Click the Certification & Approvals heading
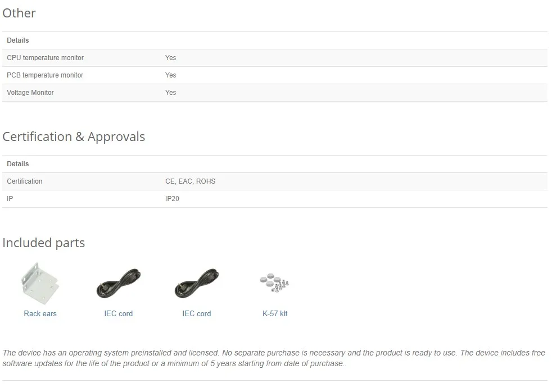Viewport: 552px width, 392px height. tap(74, 137)
